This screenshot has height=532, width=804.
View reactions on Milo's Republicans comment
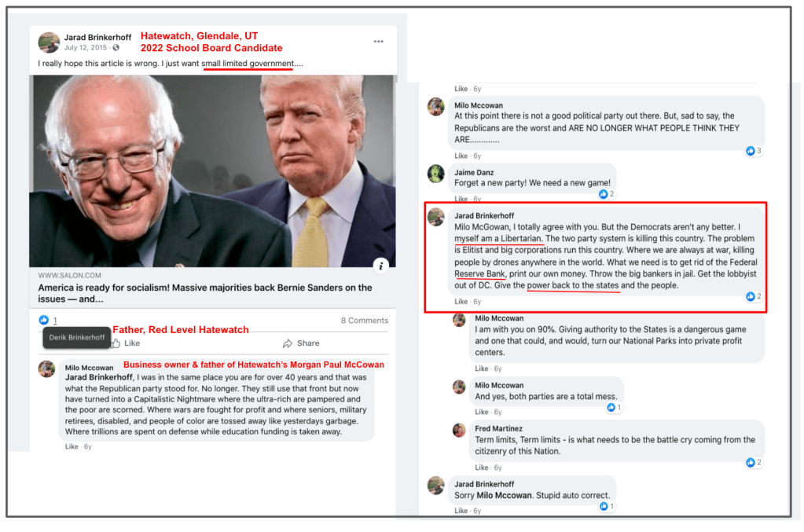click(754, 151)
